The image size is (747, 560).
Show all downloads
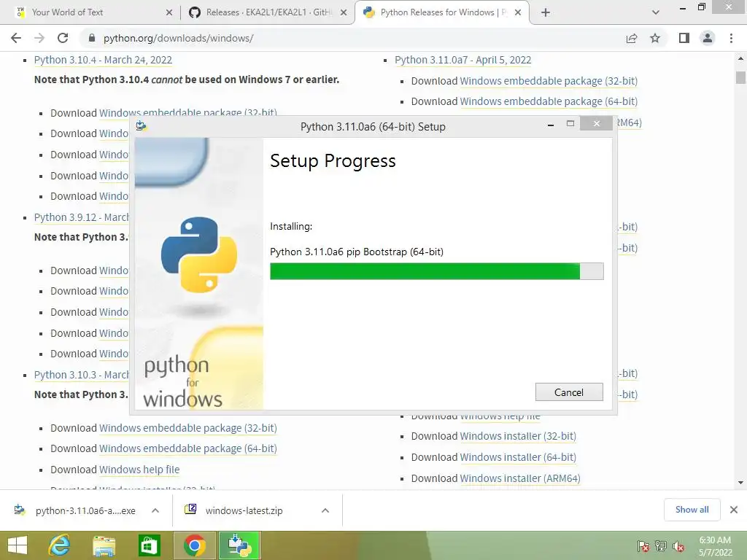tap(692, 510)
